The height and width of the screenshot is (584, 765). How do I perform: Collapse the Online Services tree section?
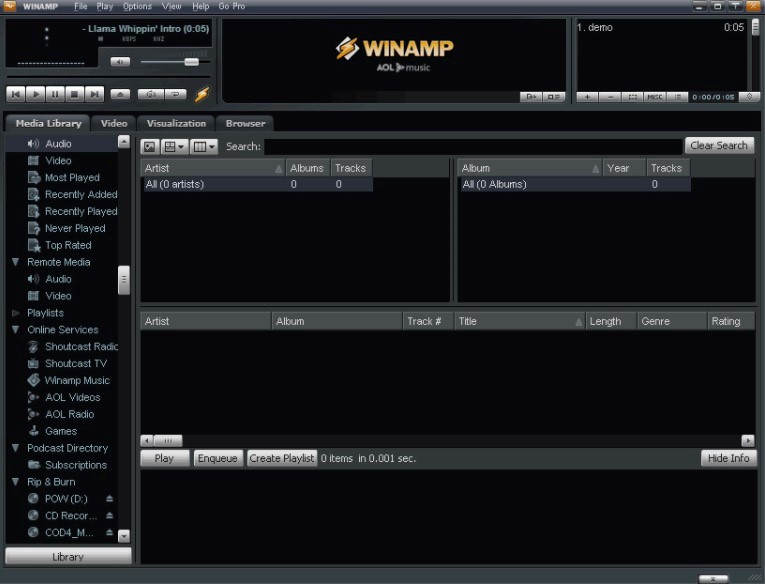point(15,330)
